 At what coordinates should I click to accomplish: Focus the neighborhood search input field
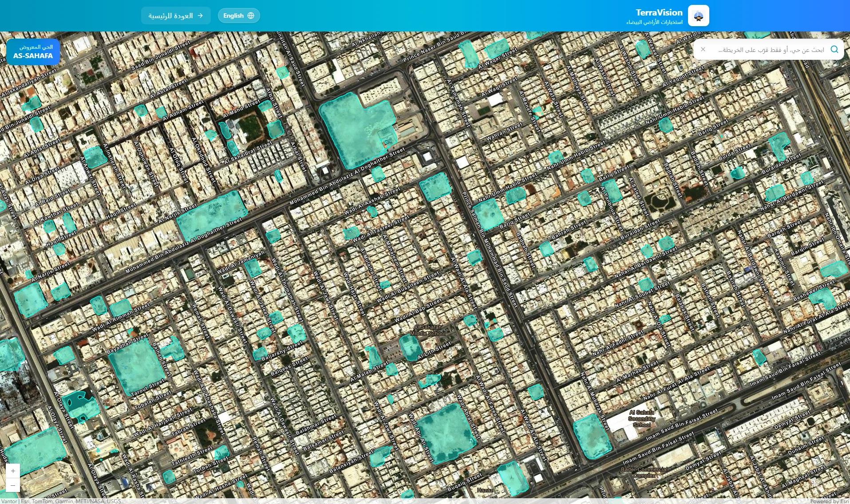coord(768,50)
